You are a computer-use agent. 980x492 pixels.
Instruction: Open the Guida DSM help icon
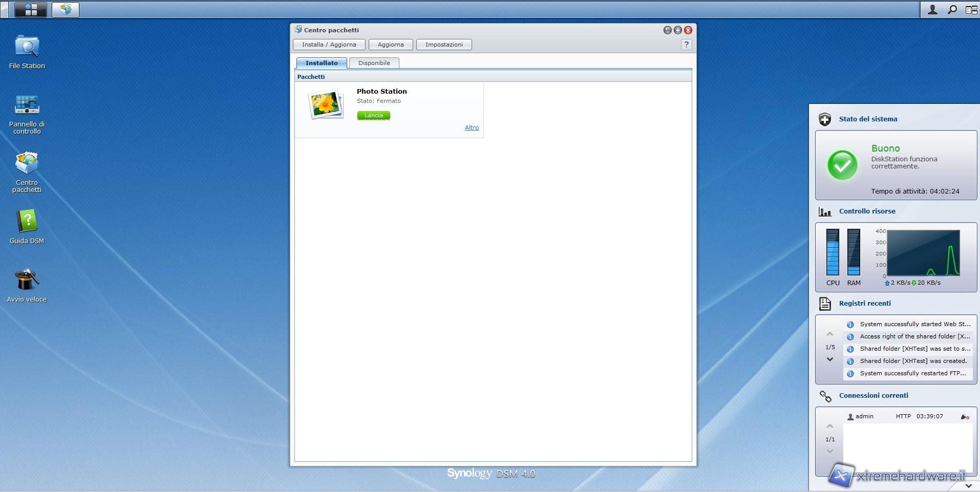(27, 222)
